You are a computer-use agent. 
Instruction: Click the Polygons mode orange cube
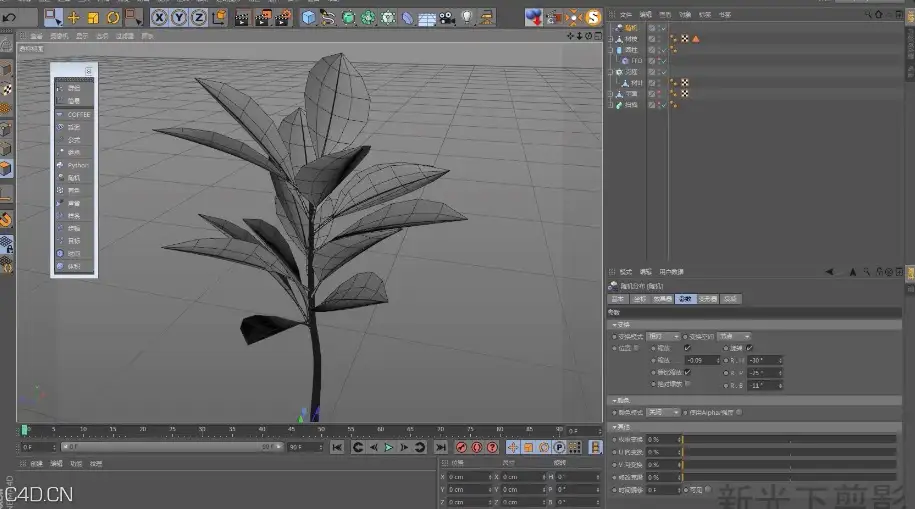click(x=6, y=169)
